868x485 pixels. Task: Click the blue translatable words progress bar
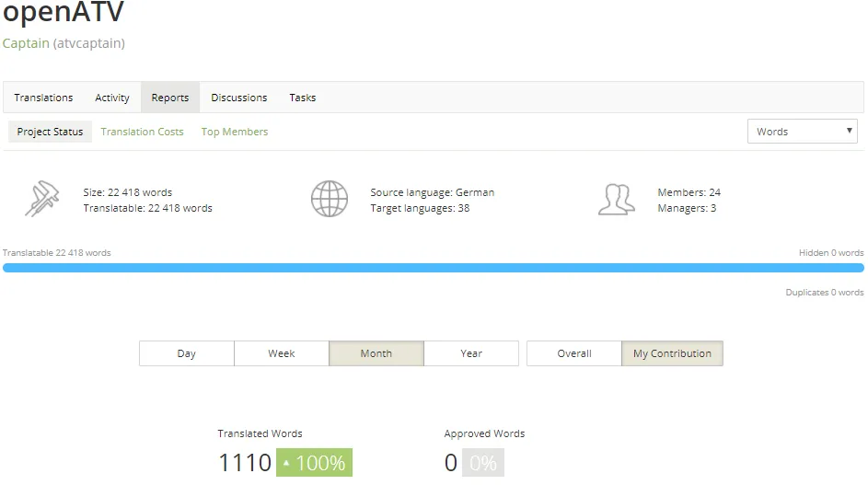pos(434,268)
